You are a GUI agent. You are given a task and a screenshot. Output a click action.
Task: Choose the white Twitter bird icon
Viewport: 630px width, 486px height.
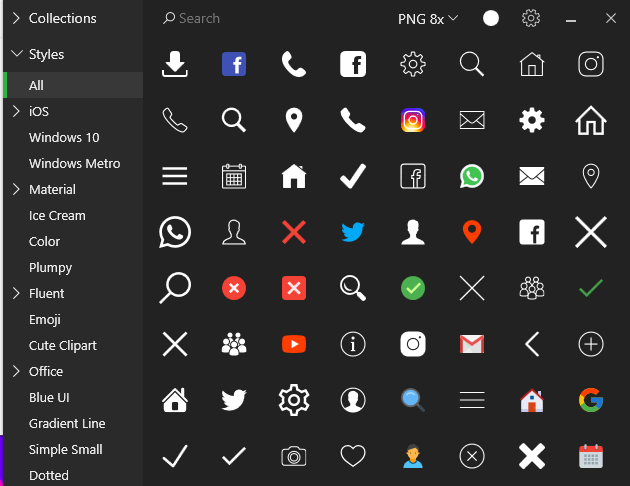tap(234, 400)
